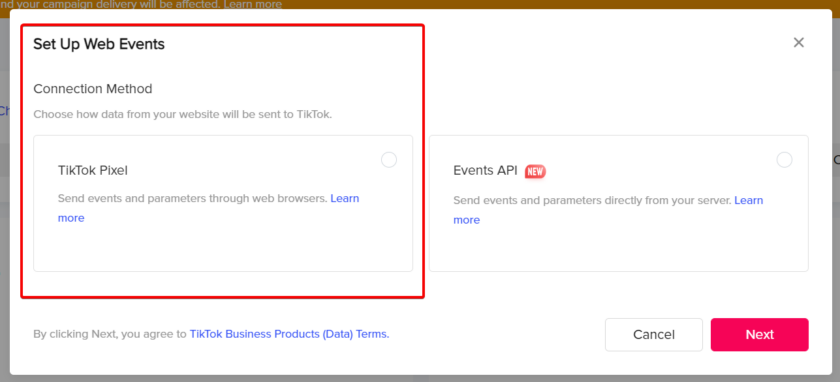Select the Events API radio button
The image size is (840, 382).
pos(784,160)
